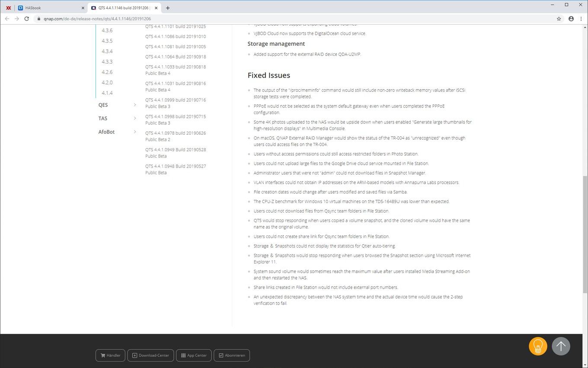Click the PPPoE default gateway issue text
Viewport: 588px width, 368px height.
click(349, 109)
